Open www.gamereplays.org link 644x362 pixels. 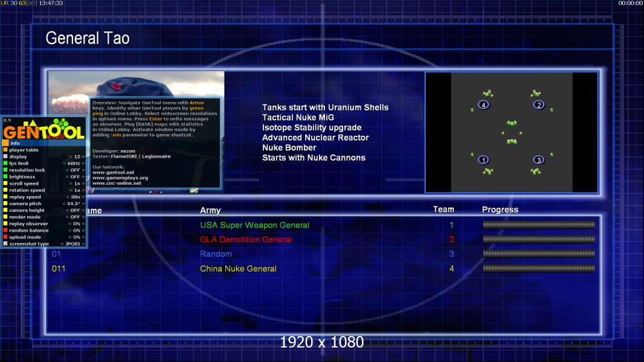click(120, 177)
